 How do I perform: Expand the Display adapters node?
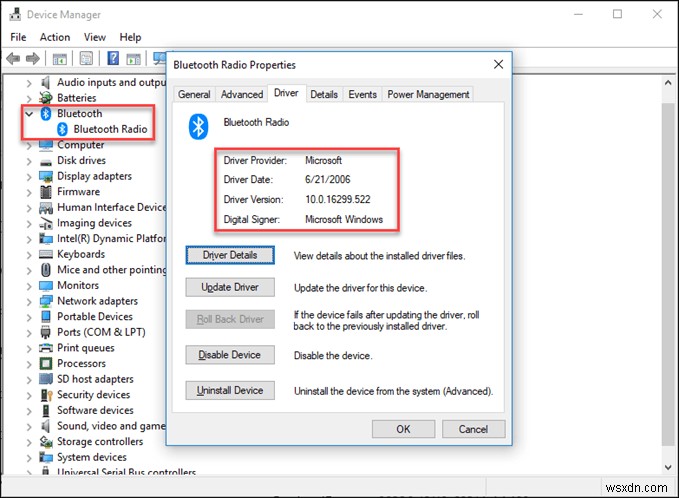(29, 177)
